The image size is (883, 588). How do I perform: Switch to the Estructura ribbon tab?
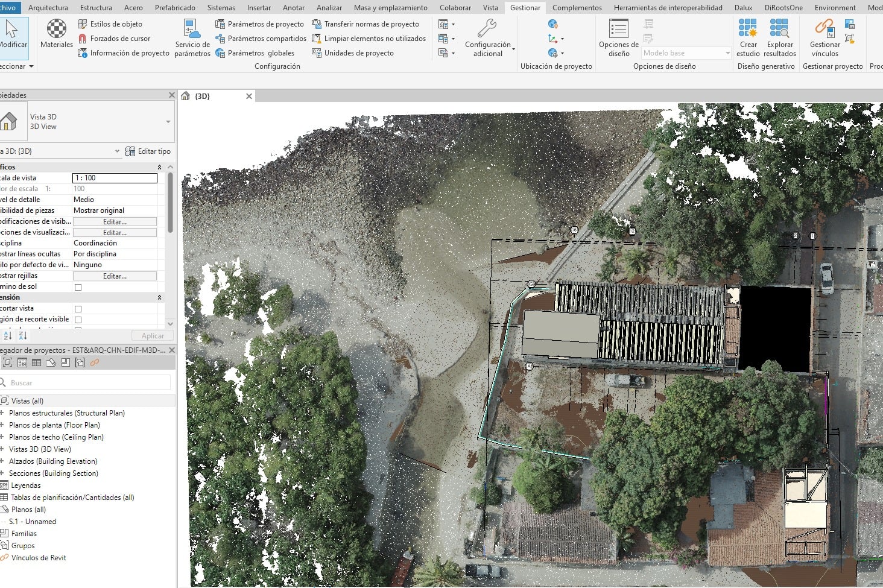96,8
